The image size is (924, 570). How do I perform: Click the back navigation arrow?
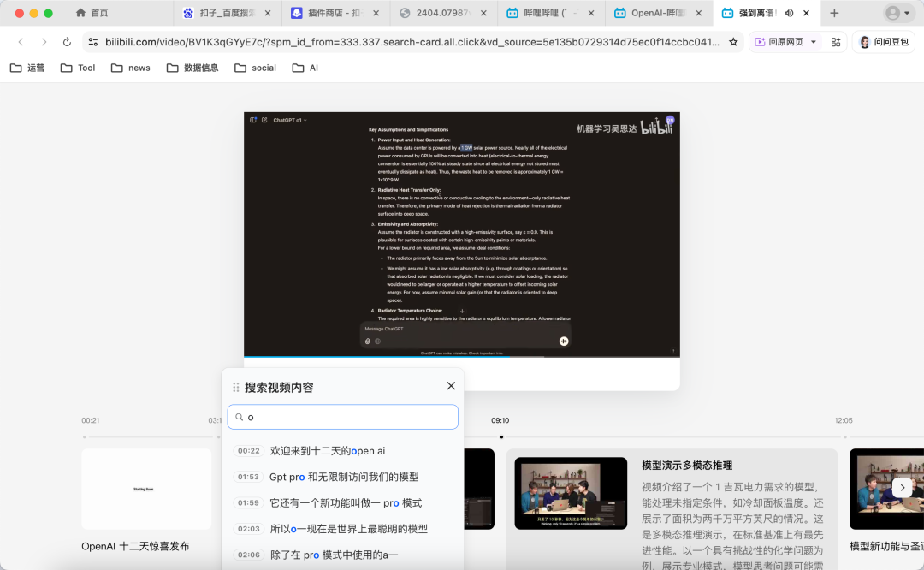point(21,40)
